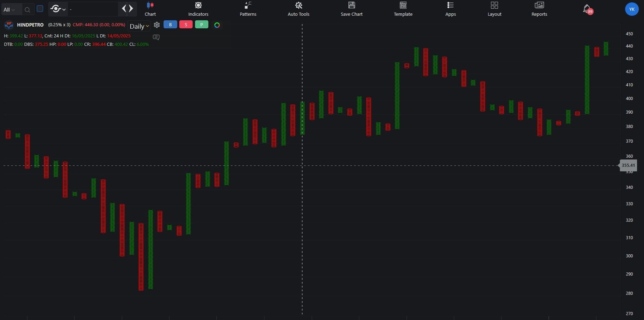Expand the watchlist eye dropdown
This screenshot has width=644, height=320.
[x=58, y=9]
